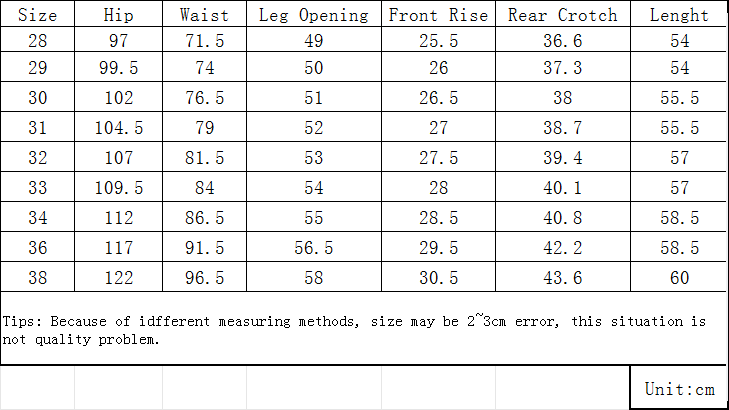Click the Unit:cm cell
This screenshot has width=729, height=410.
point(679,388)
